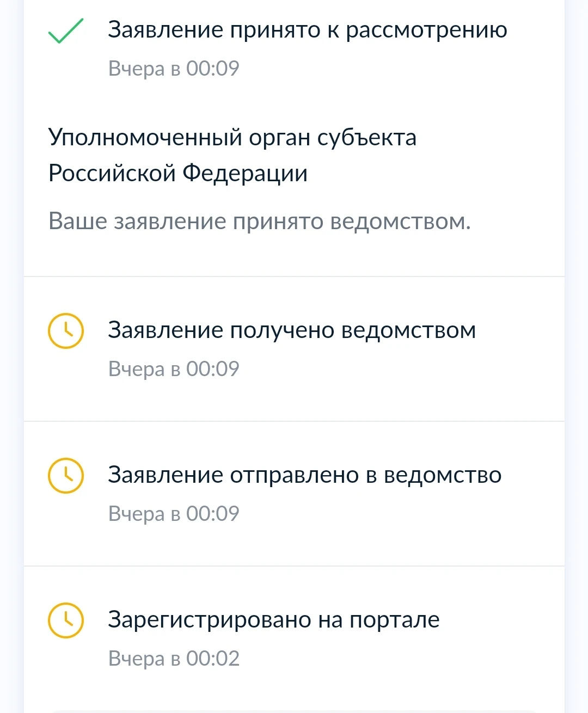Select the 'Заявление отправлено в ведомство' status title
Image resolution: width=588 pixels, height=713 pixels.
[304, 475]
